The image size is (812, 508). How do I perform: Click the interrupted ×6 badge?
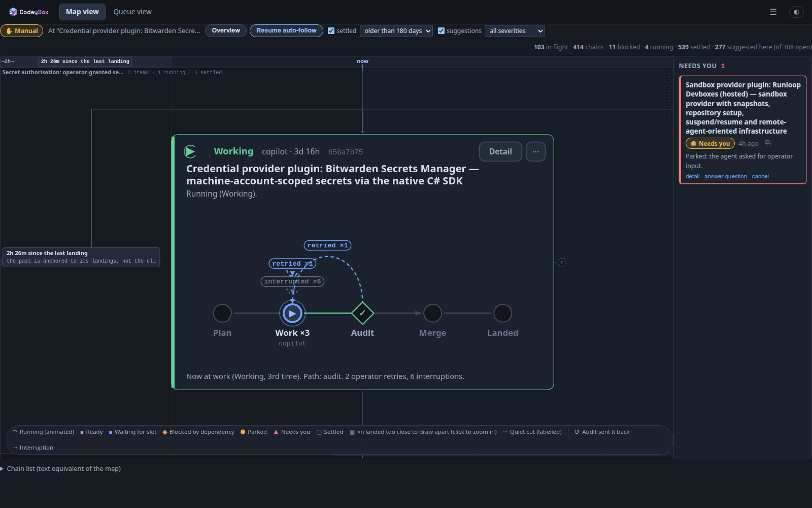coord(292,281)
